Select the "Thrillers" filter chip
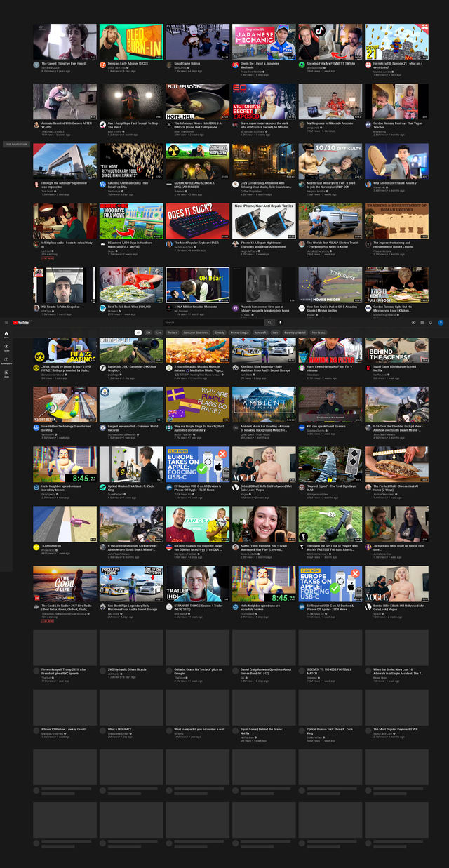449x868 pixels. point(172,333)
